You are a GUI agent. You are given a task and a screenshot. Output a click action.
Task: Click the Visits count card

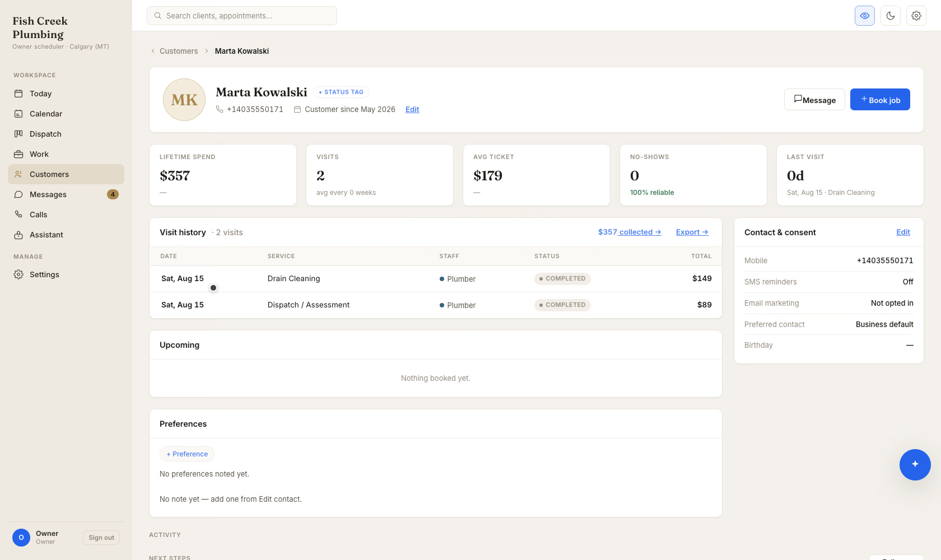380,175
